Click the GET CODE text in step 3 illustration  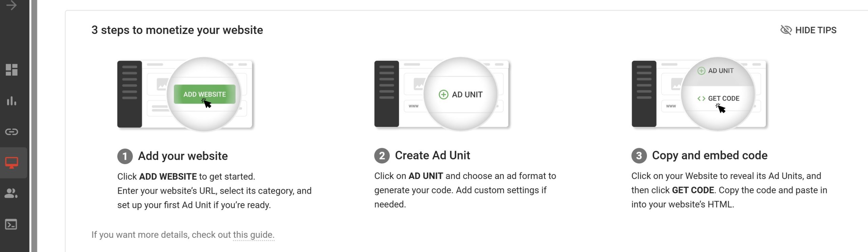coord(724,99)
